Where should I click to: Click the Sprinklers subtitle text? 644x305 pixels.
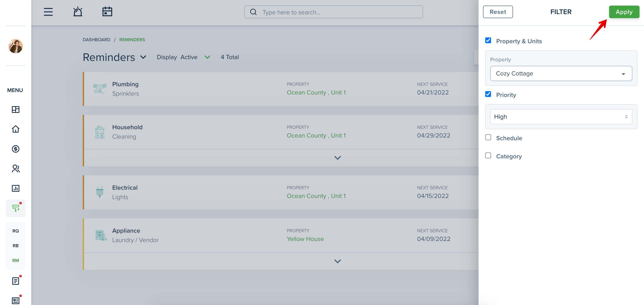[125, 94]
